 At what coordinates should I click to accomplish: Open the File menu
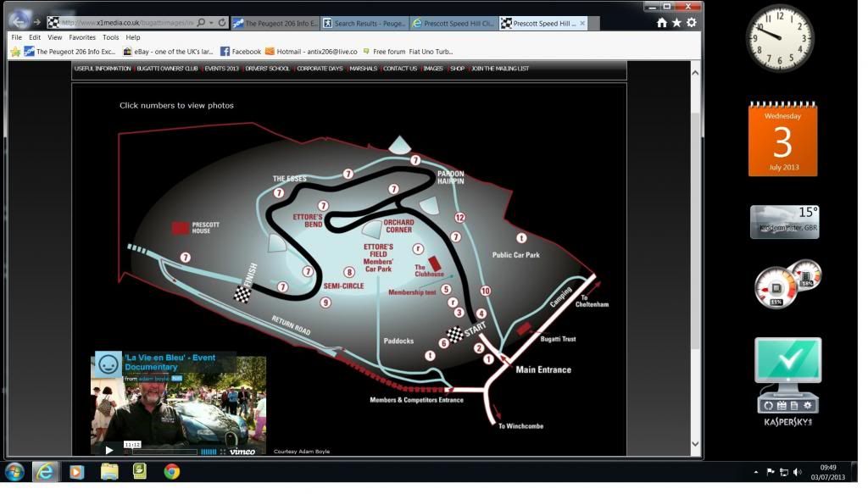(17, 37)
